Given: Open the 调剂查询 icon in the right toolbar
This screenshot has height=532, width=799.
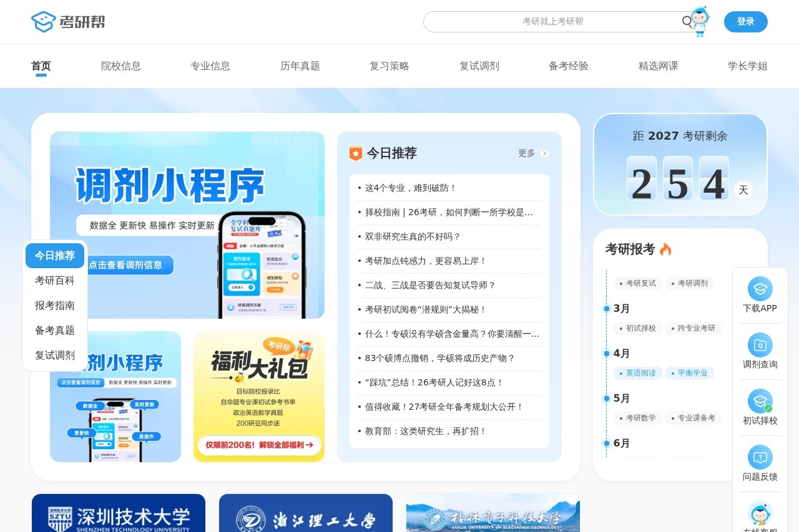Looking at the screenshot, I should [760, 345].
